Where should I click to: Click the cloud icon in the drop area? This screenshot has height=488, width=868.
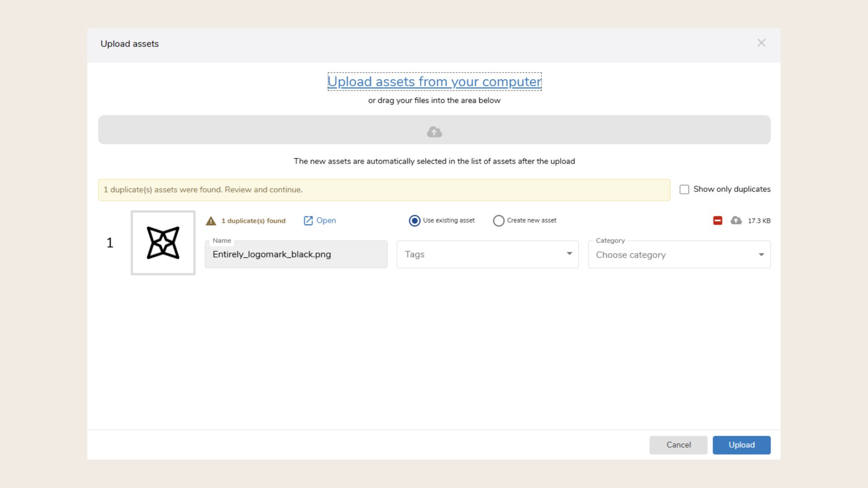pos(434,131)
